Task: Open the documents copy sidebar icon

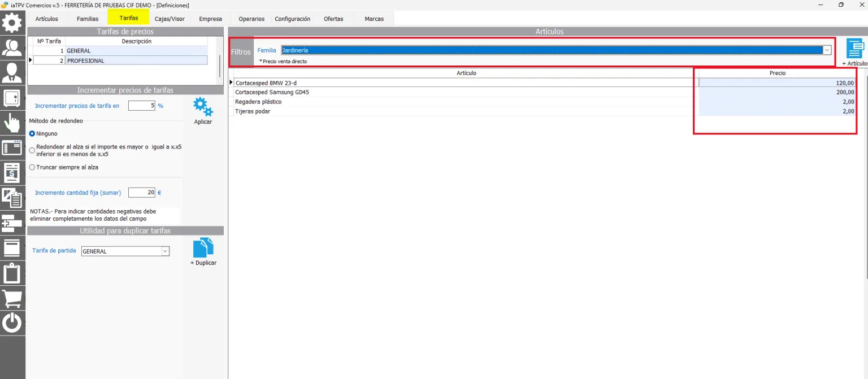Action: (12, 198)
